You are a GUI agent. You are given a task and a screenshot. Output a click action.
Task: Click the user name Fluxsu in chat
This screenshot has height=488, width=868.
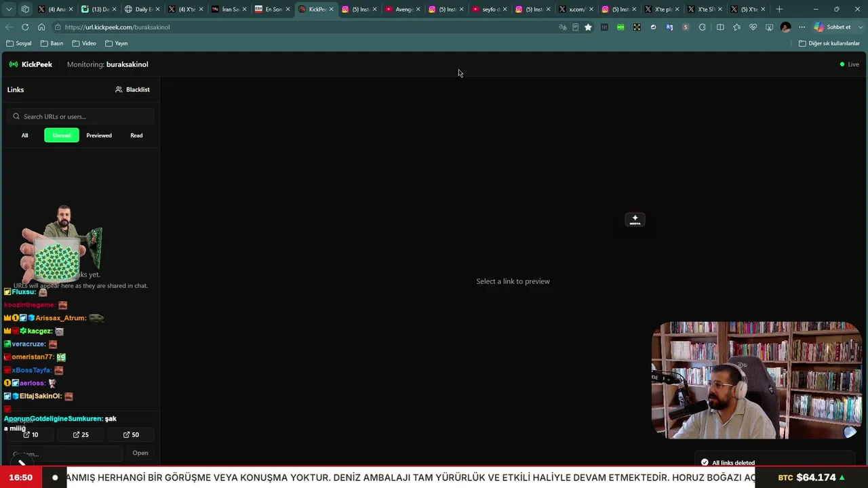tap(23, 292)
